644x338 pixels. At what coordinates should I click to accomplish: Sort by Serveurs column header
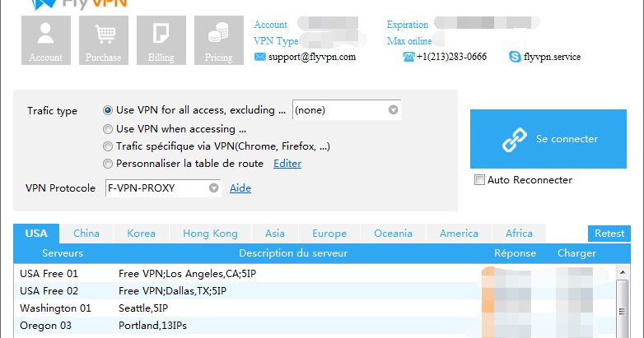tap(63, 253)
